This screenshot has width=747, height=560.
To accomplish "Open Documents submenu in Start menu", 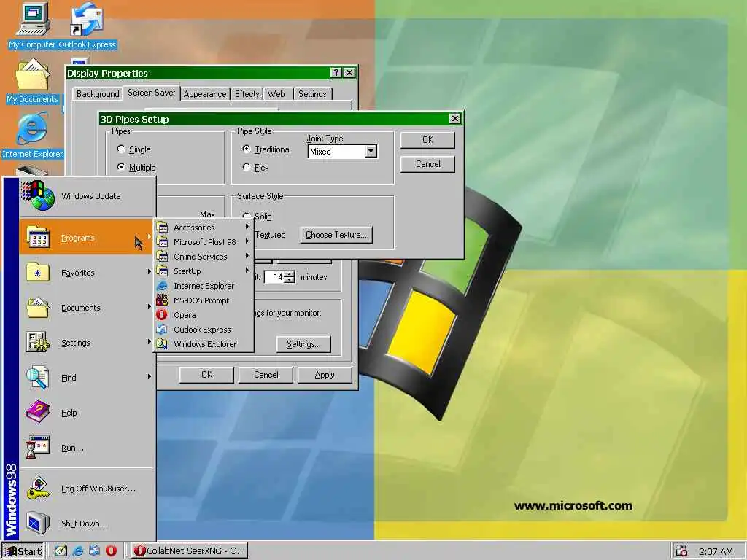I will click(87, 308).
